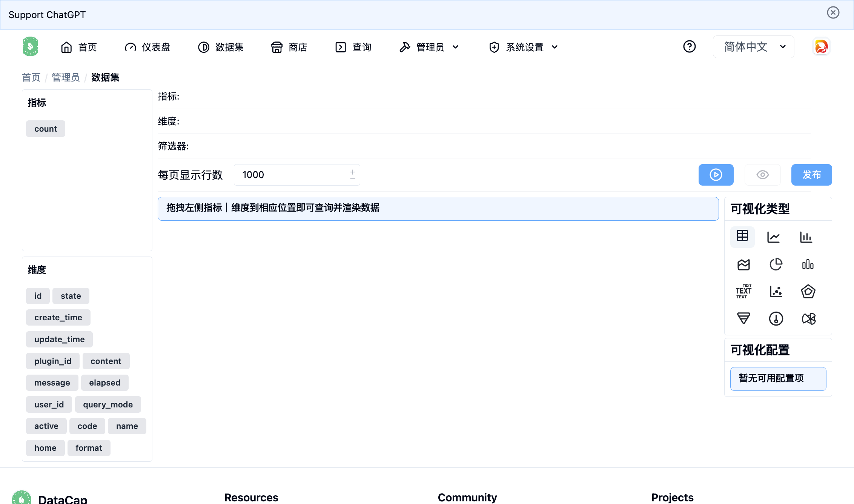Open 仪表盘 dashboard menu item
This screenshot has width=854, height=504.
(x=147, y=47)
